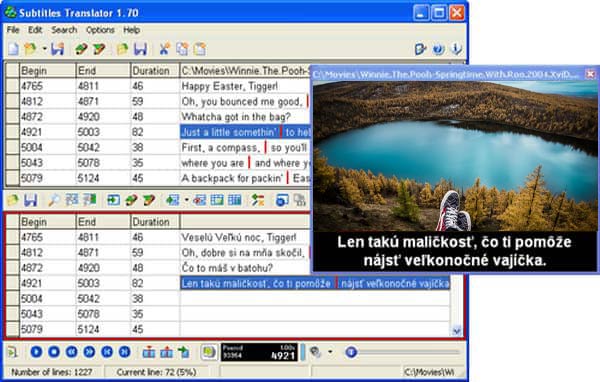The height and width of the screenshot is (382, 600).
Task: Expand the small dropdown arrow in middle toolbar
Action: pos(186,200)
